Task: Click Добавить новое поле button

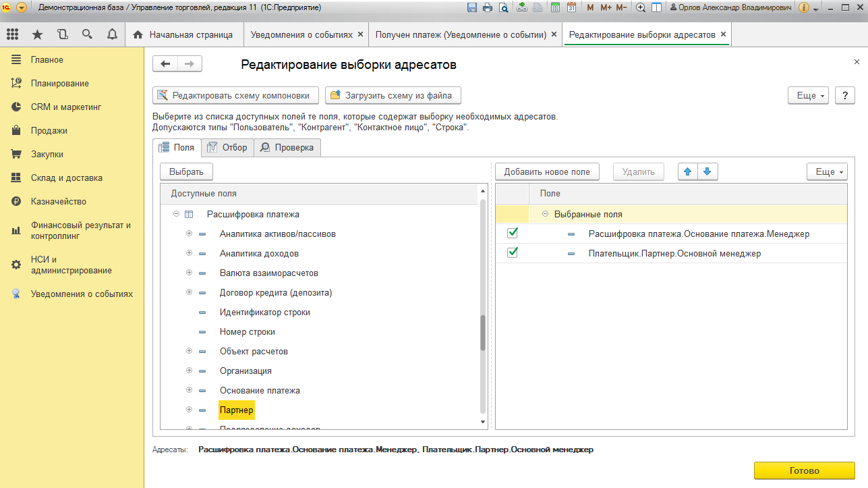Action: tap(547, 172)
